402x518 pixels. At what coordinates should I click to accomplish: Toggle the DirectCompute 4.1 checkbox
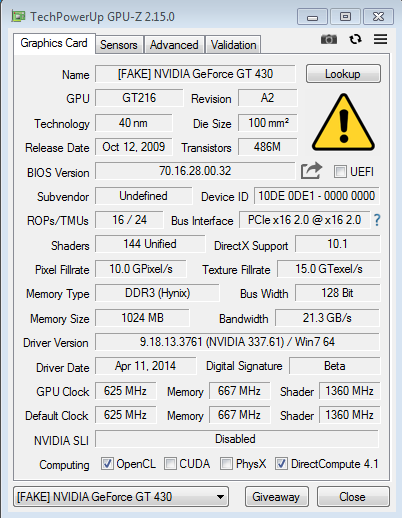click(281, 464)
